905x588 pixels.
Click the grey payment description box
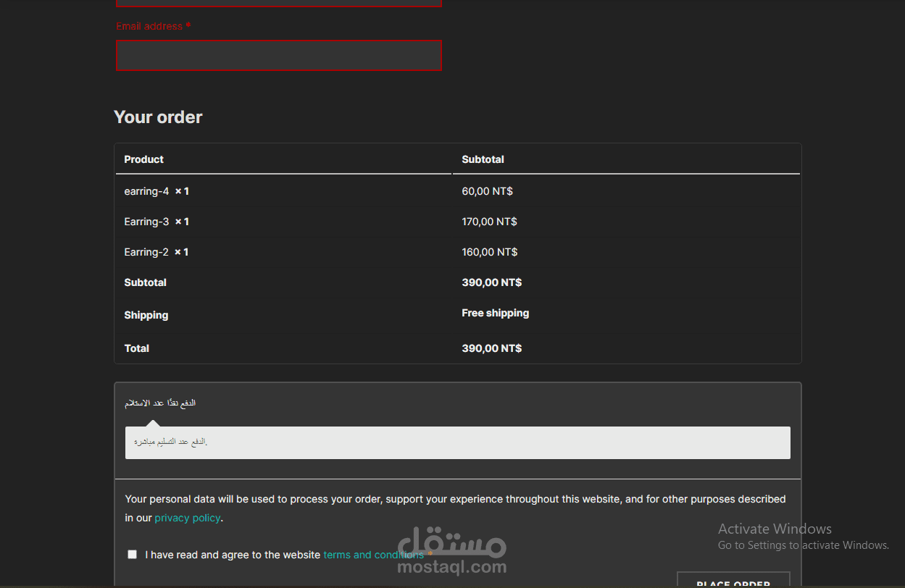(457, 442)
